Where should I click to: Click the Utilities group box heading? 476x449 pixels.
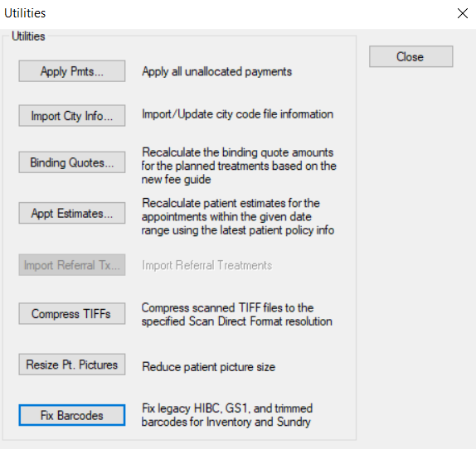[28, 36]
